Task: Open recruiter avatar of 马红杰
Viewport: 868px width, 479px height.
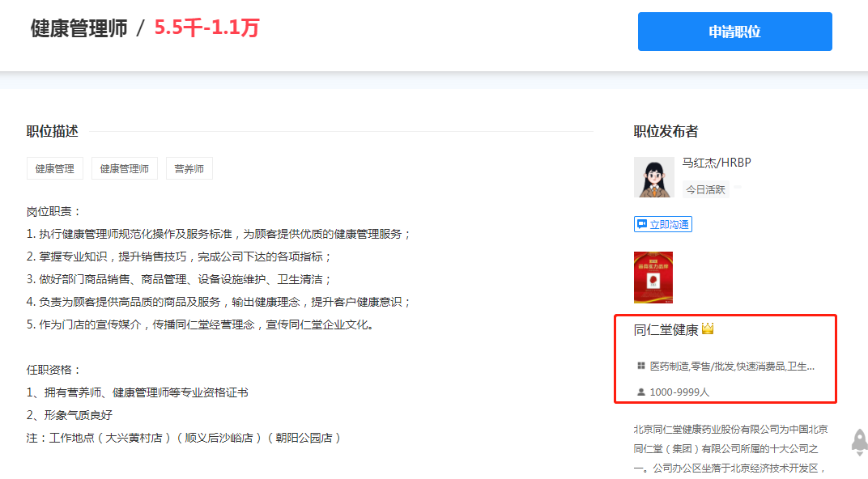Action: [653, 177]
